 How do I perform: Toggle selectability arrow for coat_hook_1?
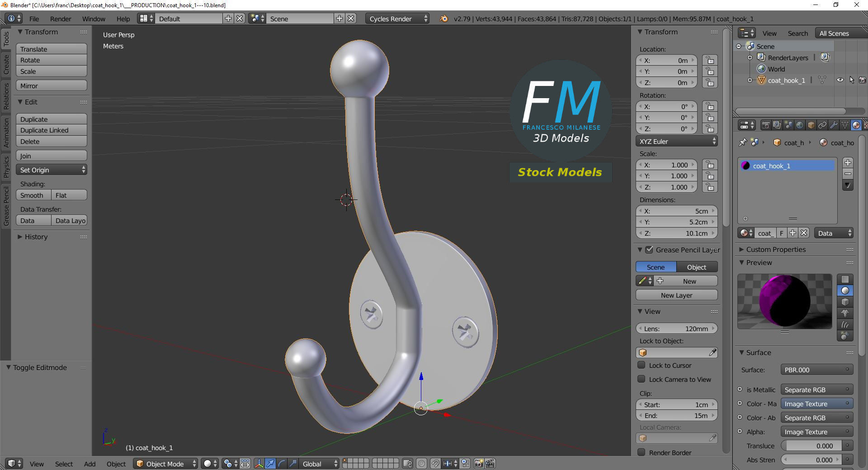point(852,80)
